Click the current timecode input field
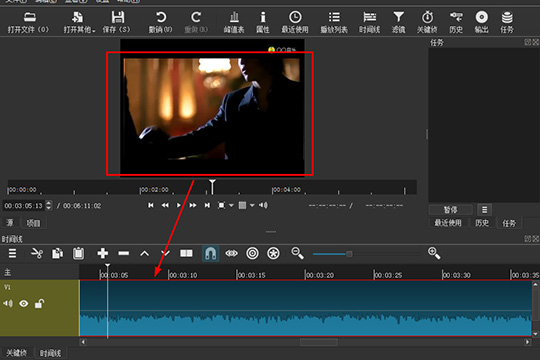 [23, 206]
